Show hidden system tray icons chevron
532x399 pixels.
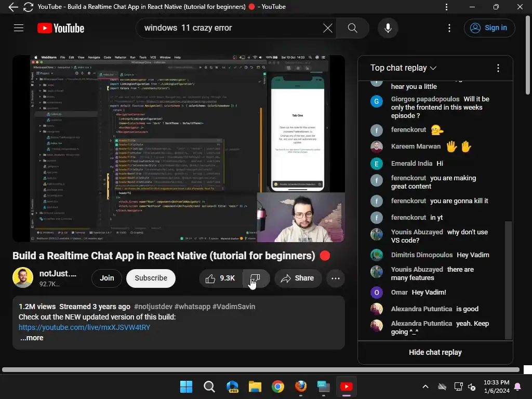[425, 387]
